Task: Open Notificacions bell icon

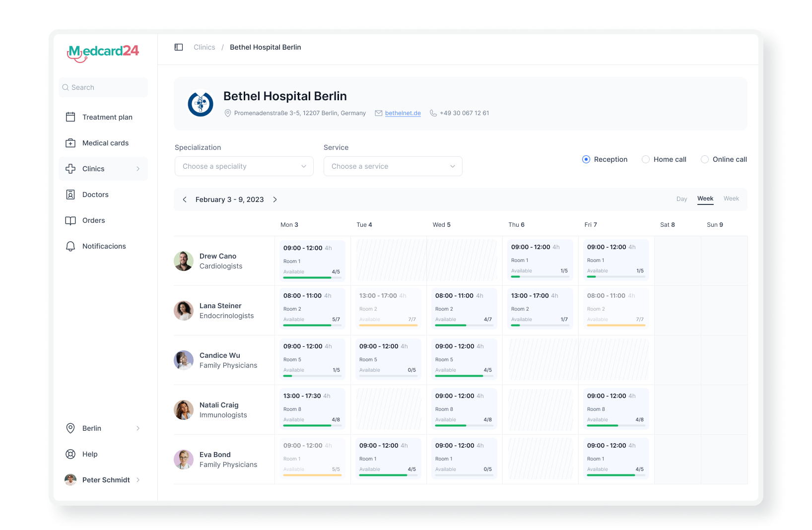Action: (71, 246)
